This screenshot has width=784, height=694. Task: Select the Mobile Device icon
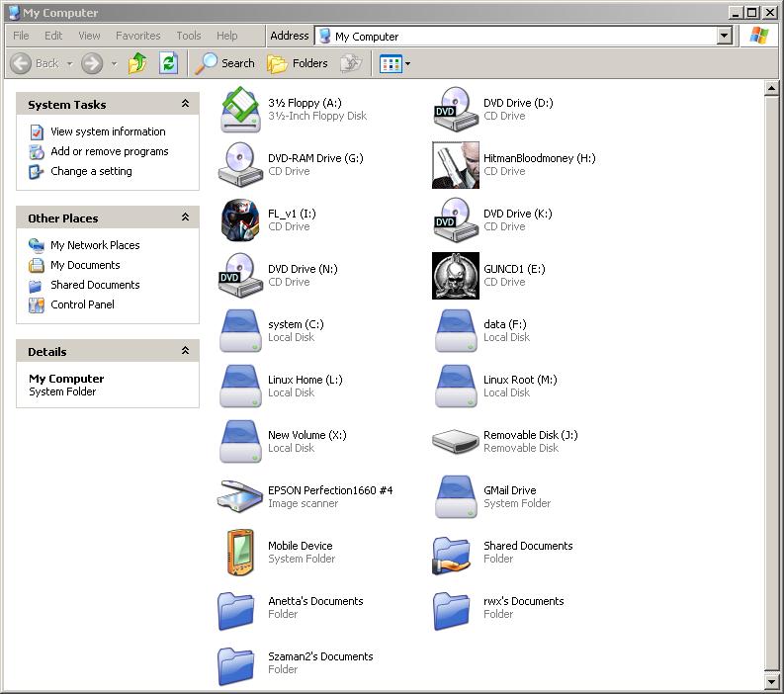click(x=240, y=553)
